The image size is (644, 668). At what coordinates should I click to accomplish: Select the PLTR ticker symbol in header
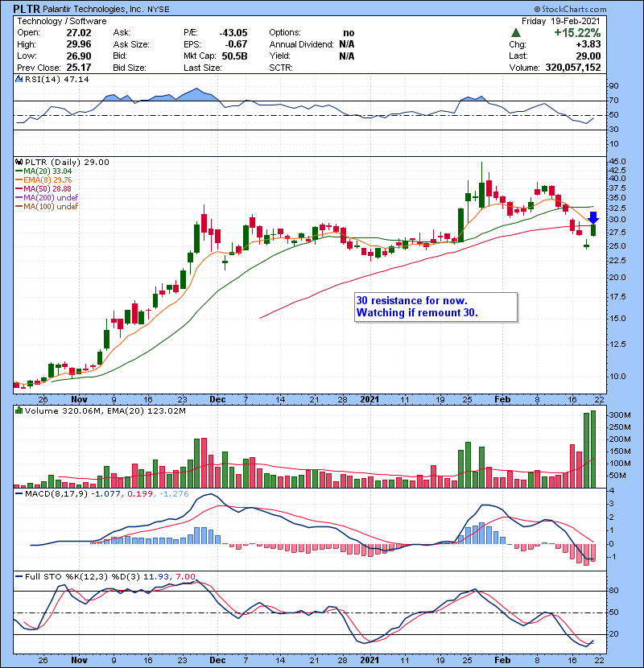[x=27, y=9]
